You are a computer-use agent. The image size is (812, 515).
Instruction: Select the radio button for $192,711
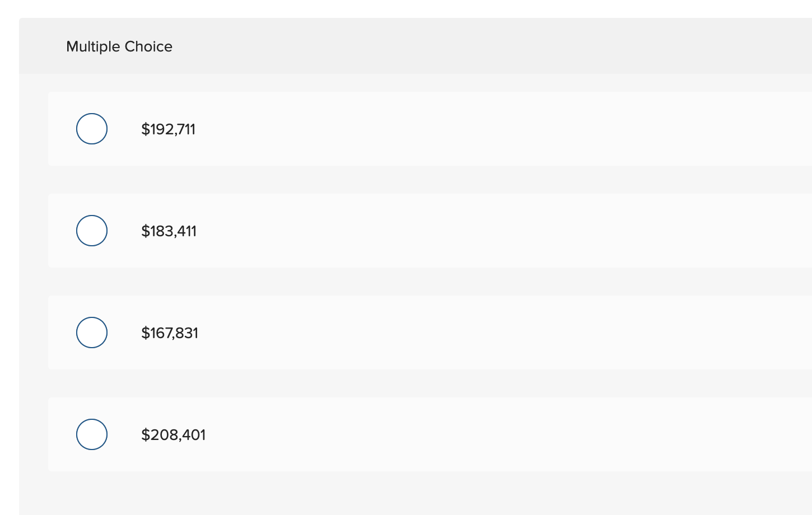[x=91, y=129]
